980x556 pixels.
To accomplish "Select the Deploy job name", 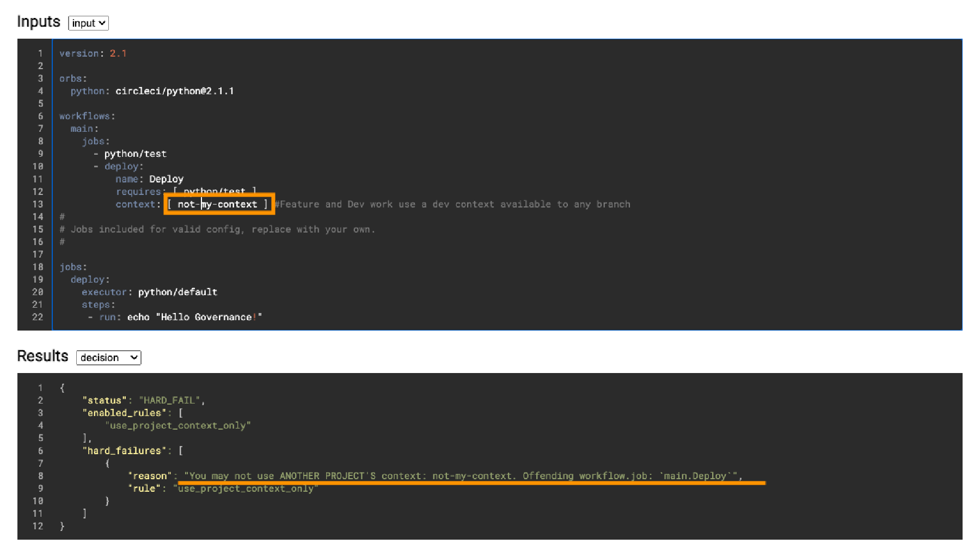I will pos(167,179).
